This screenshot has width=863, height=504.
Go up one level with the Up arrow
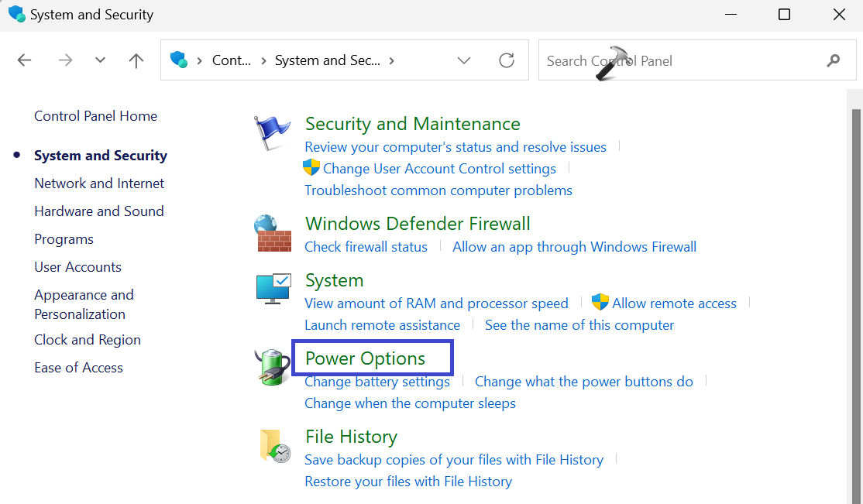[136, 60]
